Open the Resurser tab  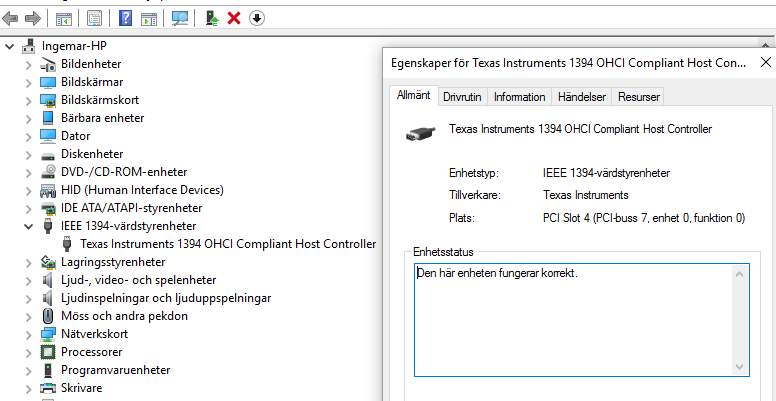(639, 97)
